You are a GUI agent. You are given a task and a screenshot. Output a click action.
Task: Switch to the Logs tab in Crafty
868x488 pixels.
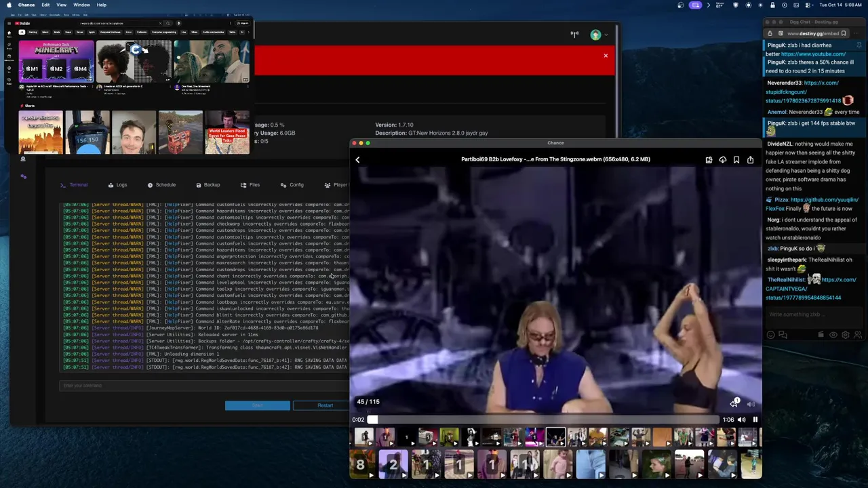pyautogui.click(x=117, y=185)
